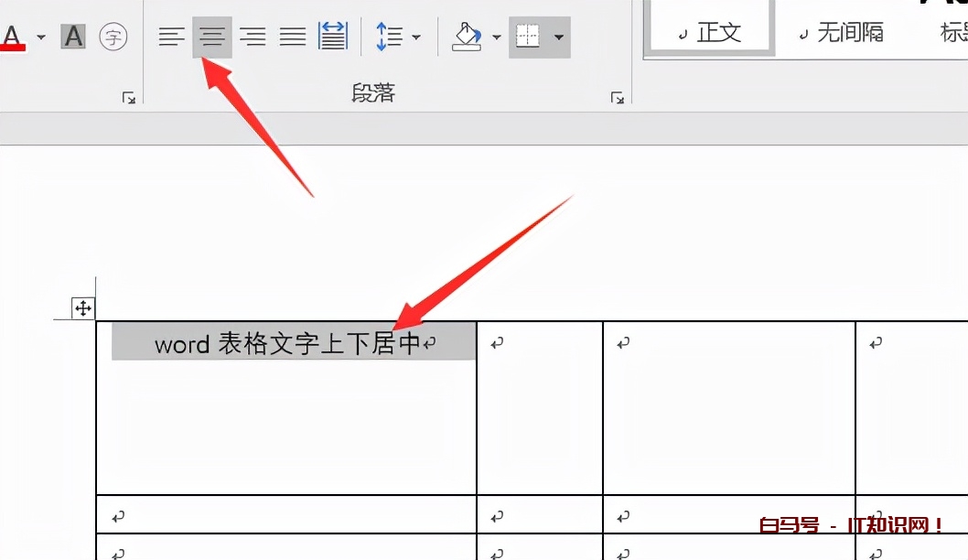Open the paragraph settings dialog launcher
The image size is (968, 560).
pos(618,98)
